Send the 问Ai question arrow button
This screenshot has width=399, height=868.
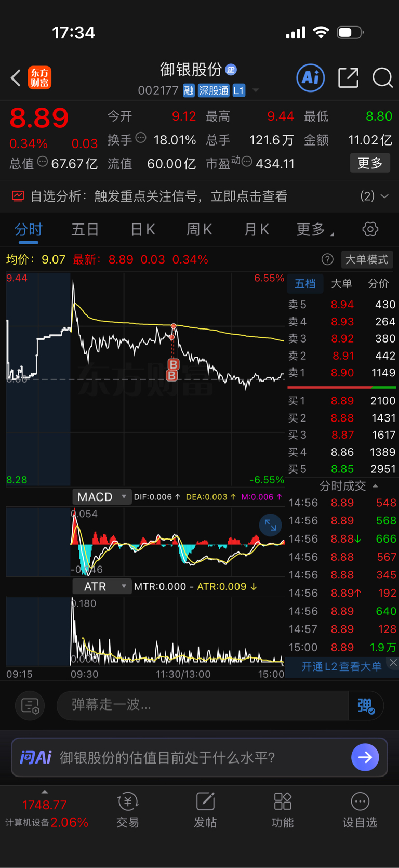pos(365,757)
